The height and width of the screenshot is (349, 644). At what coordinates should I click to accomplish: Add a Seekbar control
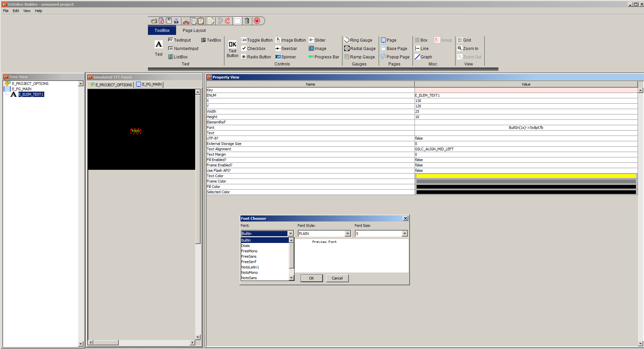click(286, 48)
